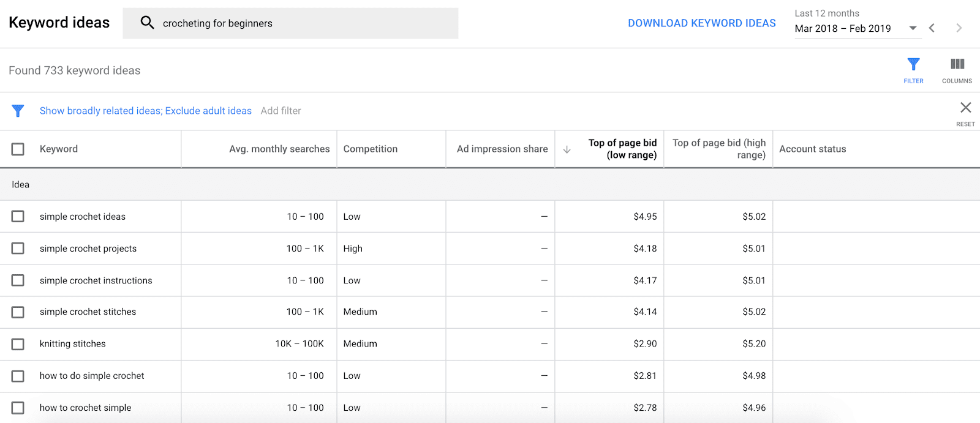Select all keywords header checkbox
This screenshot has height=423, width=980.
pos(18,149)
